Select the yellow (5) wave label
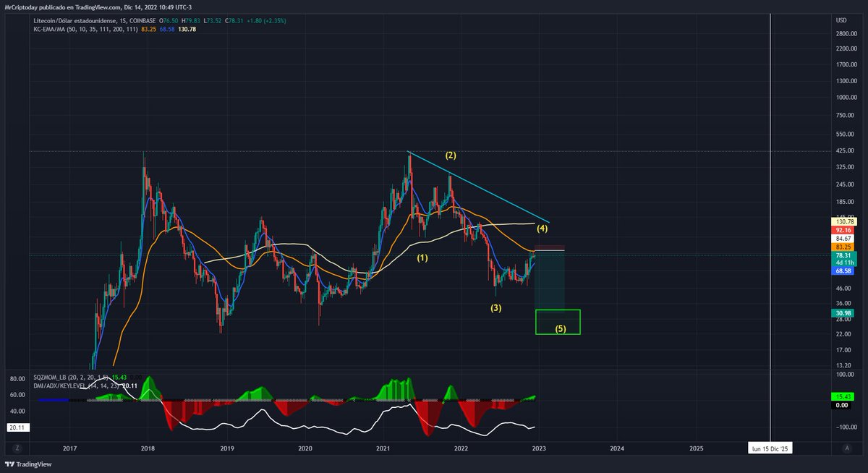 pos(561,329)
